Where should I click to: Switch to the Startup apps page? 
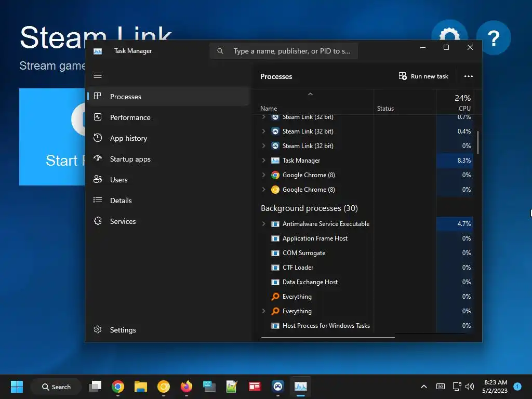pyautogui.click(x=168, y=159)
